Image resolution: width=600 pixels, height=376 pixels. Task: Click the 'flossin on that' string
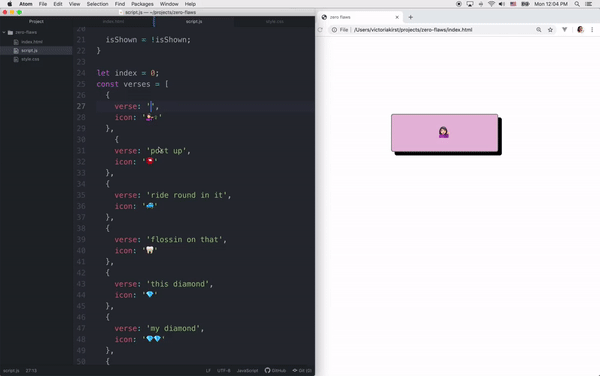[186, 239]
